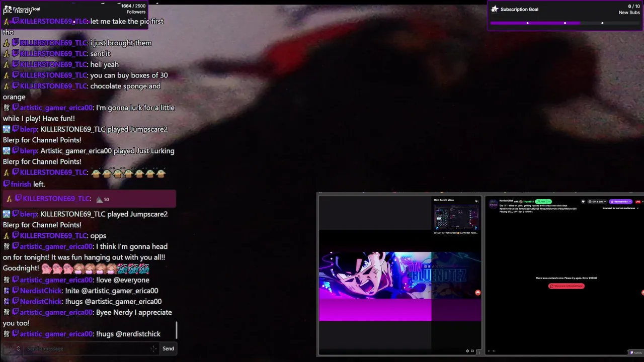Open the Most Recent Video thumbnail
The width and height of the screenshot is (644, 362).
point(456,217)
